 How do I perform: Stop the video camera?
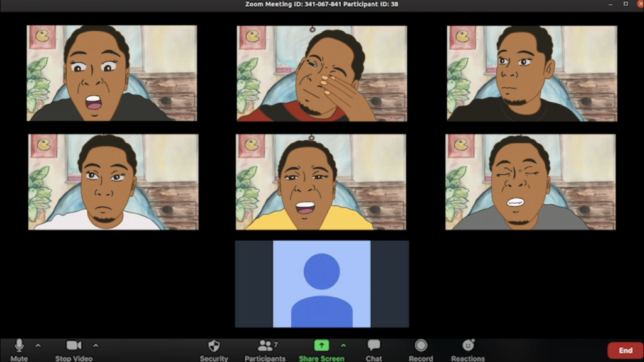coord(74,350)
